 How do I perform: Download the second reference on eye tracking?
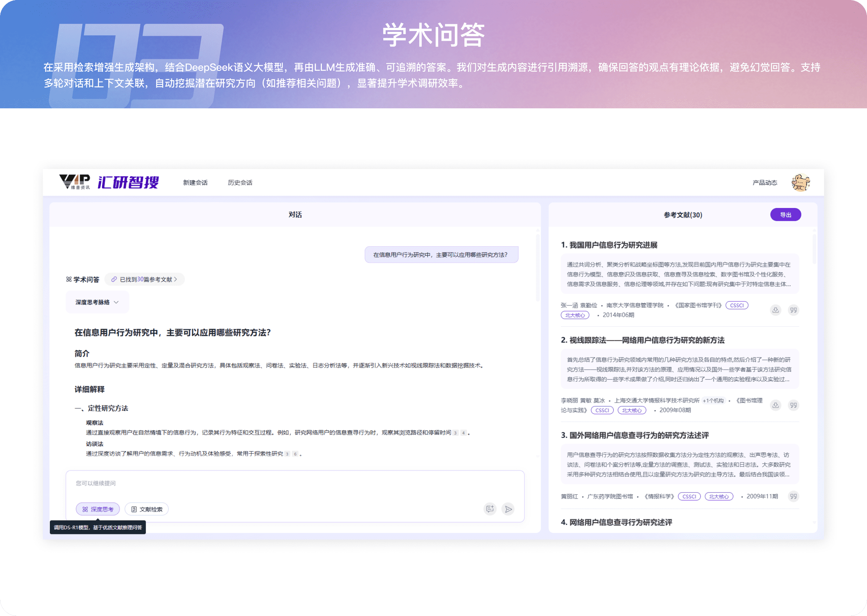pyautogui.click(x=776, y=405)
